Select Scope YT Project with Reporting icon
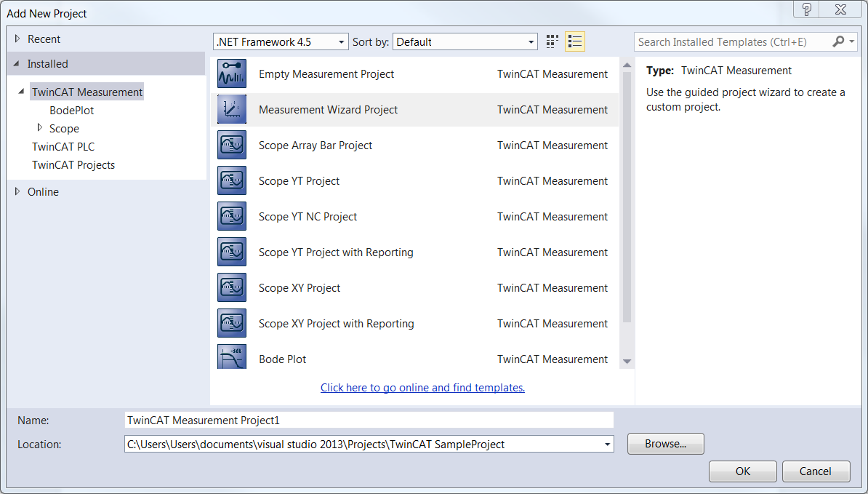 231,252
